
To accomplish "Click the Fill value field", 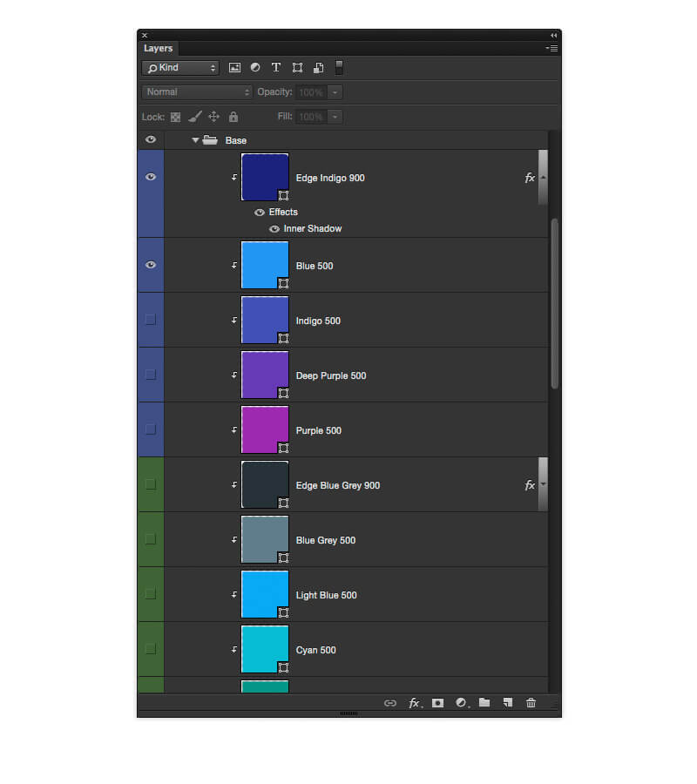I will coord(311,117).
